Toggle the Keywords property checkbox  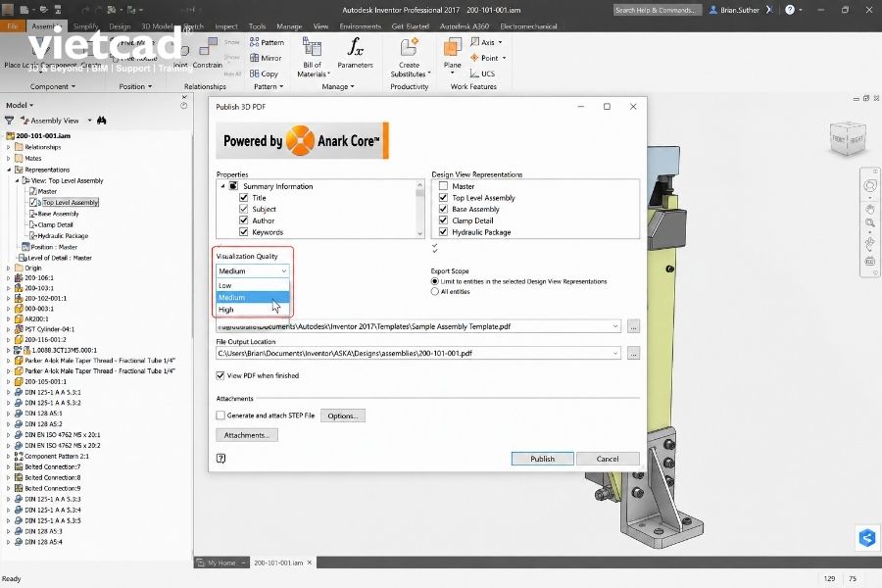tap(244, 232)
